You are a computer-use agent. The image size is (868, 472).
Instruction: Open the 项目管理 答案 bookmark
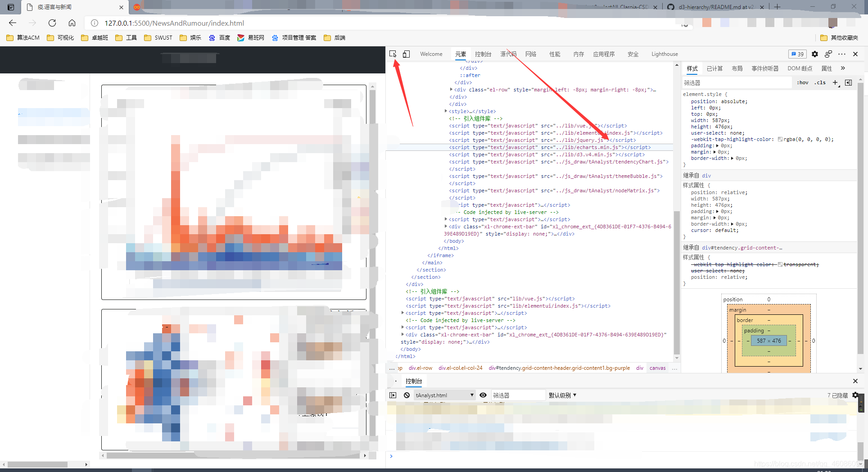click(x=294, y=38)
